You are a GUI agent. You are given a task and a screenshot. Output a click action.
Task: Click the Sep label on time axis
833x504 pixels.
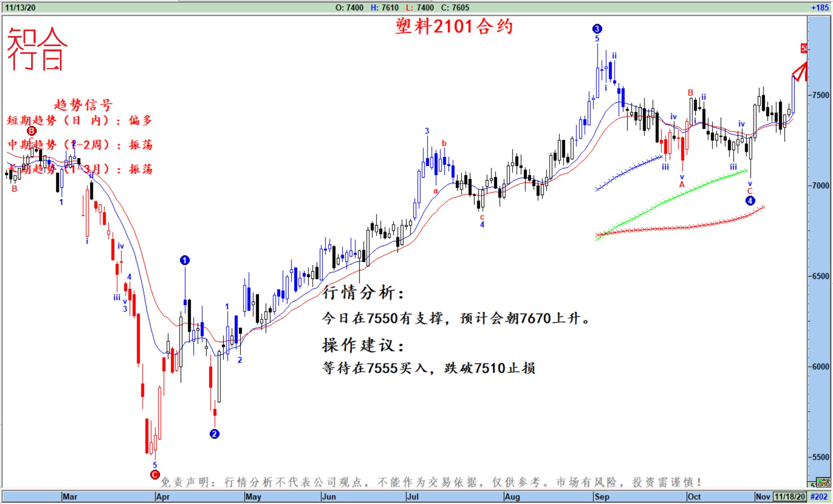click(602, 496)
